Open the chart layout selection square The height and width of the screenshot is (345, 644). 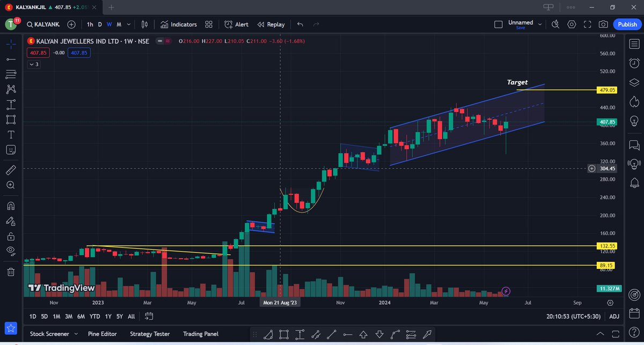tap(498, 25)
